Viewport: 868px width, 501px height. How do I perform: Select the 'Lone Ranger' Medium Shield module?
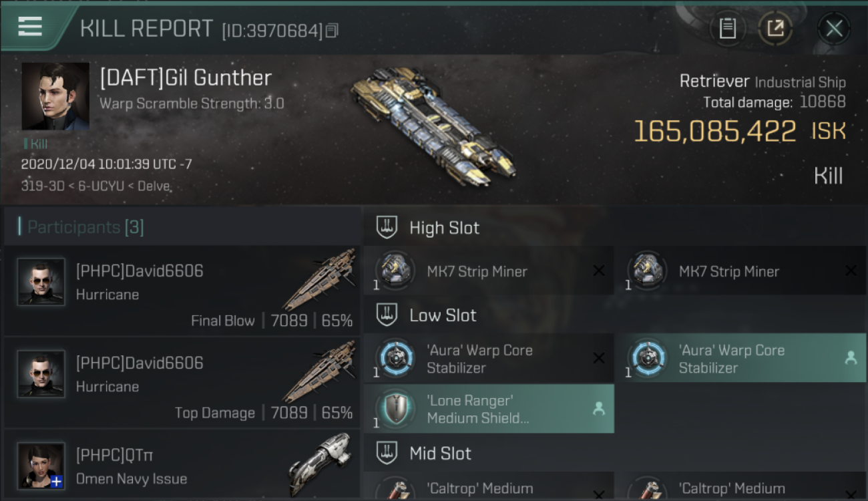pos(489,409)
